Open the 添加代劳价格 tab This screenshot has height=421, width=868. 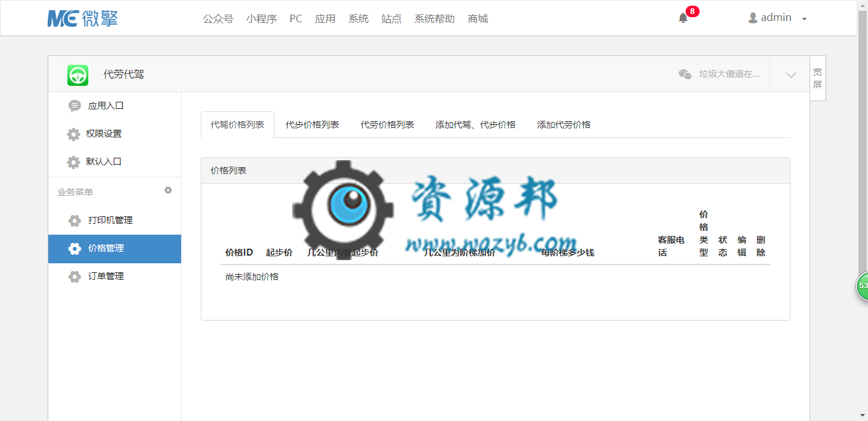(x=564, y=125)
